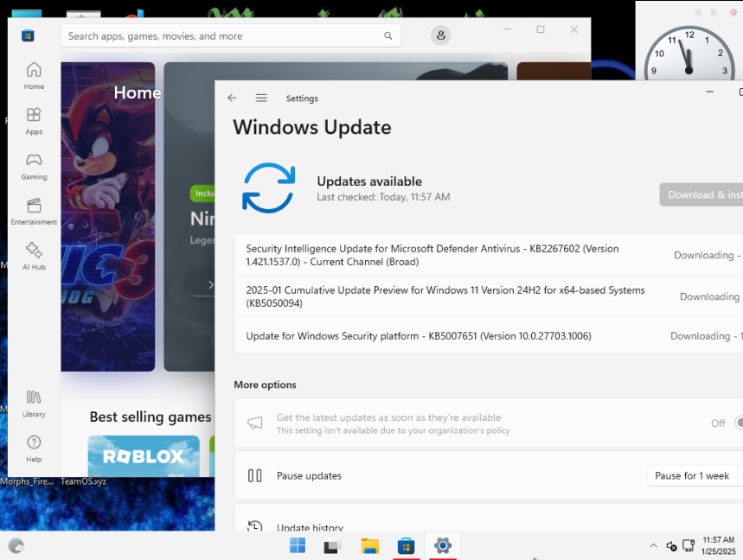Open Gaming section in Microsoft Store sidebar
This screenshot has height=560, width=743.
(x=34, y=166)
